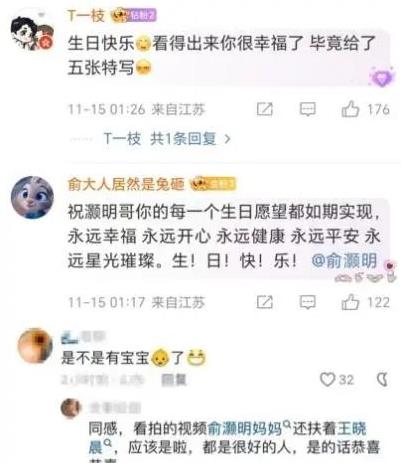Viewport: 401px width, 463px height.
Task: Reply to 俞大人居然是兔砸's comment via bubble icon
Action: [307, 302]
